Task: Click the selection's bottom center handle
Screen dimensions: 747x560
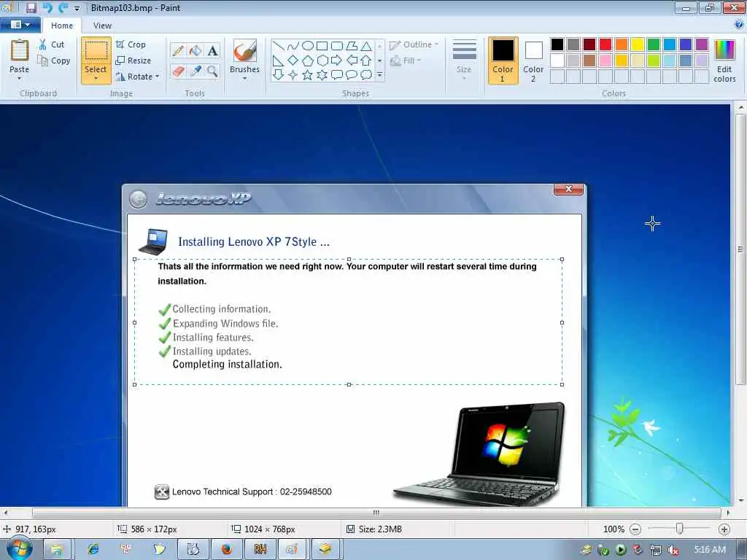Action: [x=349, y=384]
